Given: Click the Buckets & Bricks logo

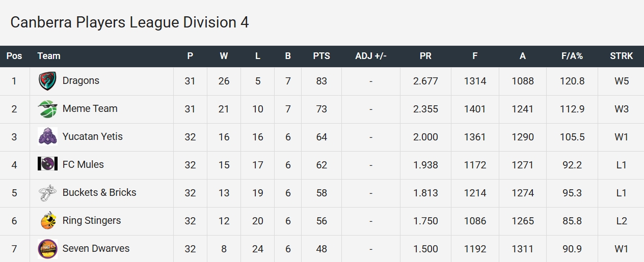Looking at the screenshot, I should click(x=47, y=193).
